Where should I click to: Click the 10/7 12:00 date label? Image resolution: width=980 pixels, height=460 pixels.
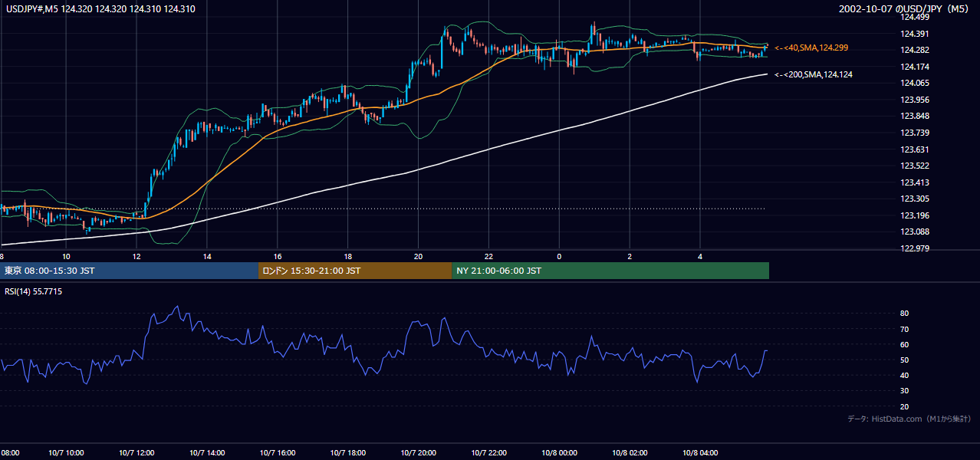coord(137,452)
